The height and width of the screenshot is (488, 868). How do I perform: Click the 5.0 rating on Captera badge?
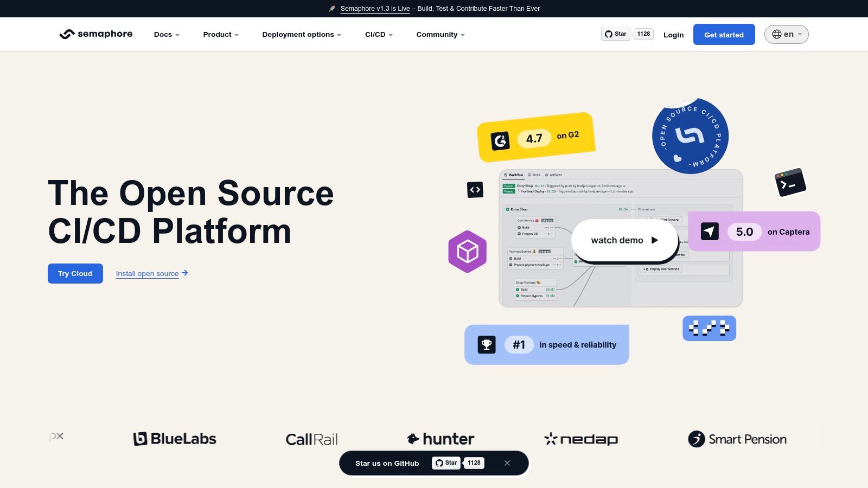pyautogui.click(x=744, y=232)
